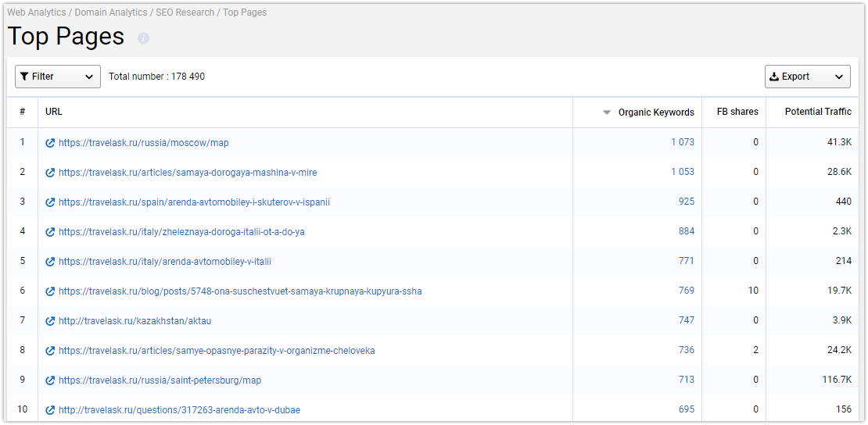Open external link icon for samaya-dorogaya-mashina row

click(50, 173)
